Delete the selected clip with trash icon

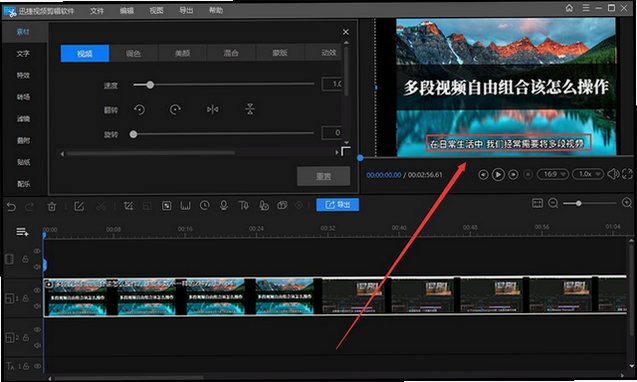click(x=52, y=206)
